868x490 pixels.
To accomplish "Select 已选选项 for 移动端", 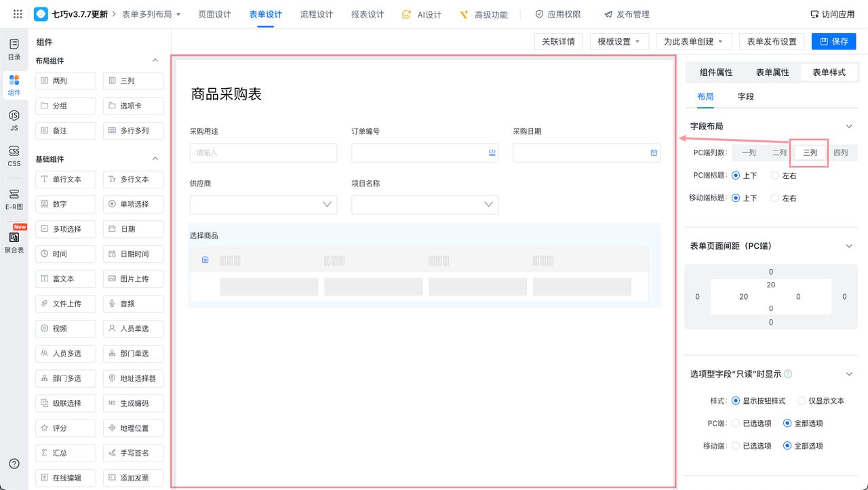I will (736, 445).
